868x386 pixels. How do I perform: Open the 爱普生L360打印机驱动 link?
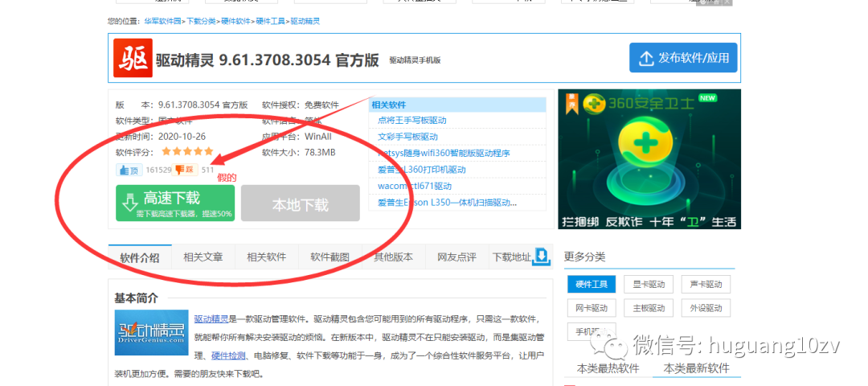421,170
